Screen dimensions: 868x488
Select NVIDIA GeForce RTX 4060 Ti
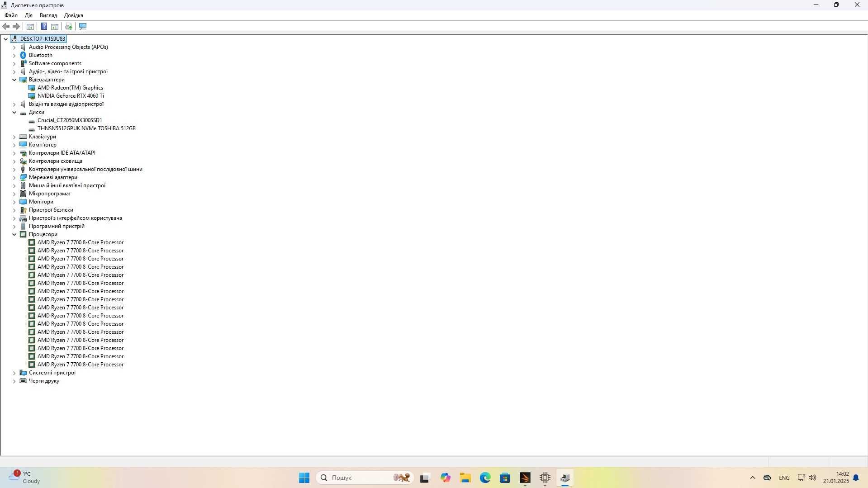(x=71, y=96)
